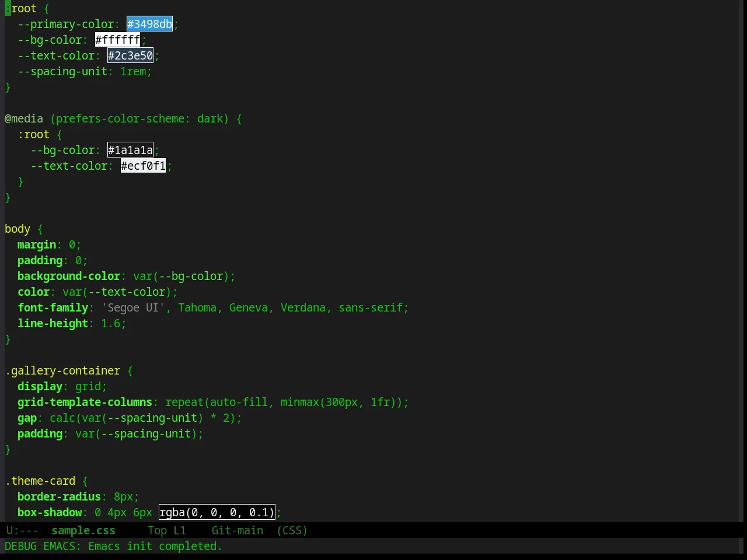Click the 'line-height' property
The height and width of the screenshot is (560, 747).
pyautogui.click(x=53, y=323)
